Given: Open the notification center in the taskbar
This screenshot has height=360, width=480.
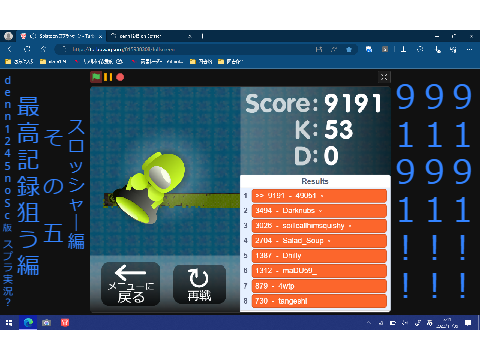Looking at the screenshot, I should point(468,323).
